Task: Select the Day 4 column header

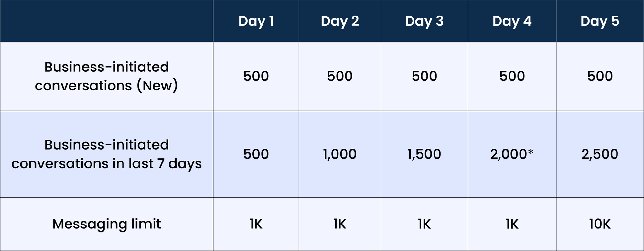Action: point(512,21)
